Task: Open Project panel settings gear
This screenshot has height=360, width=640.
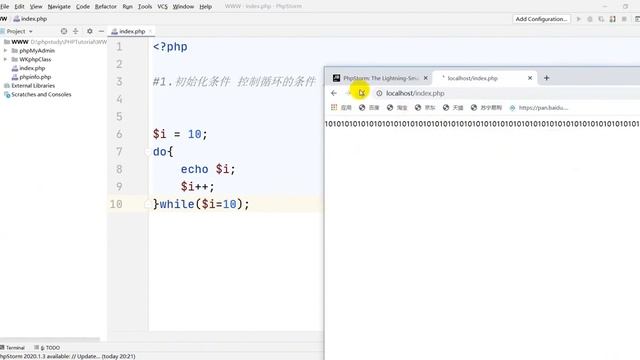Action: coord(89,31)
